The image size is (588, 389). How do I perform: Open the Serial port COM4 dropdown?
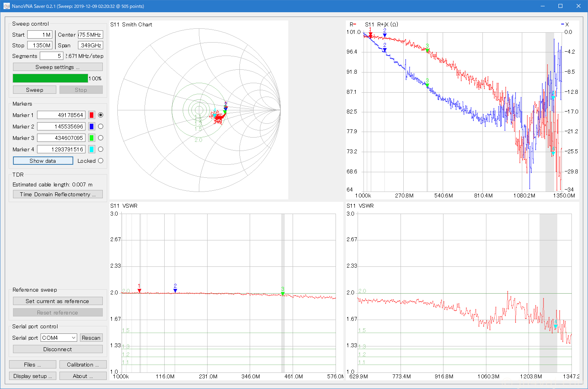(x=59, y=338)
